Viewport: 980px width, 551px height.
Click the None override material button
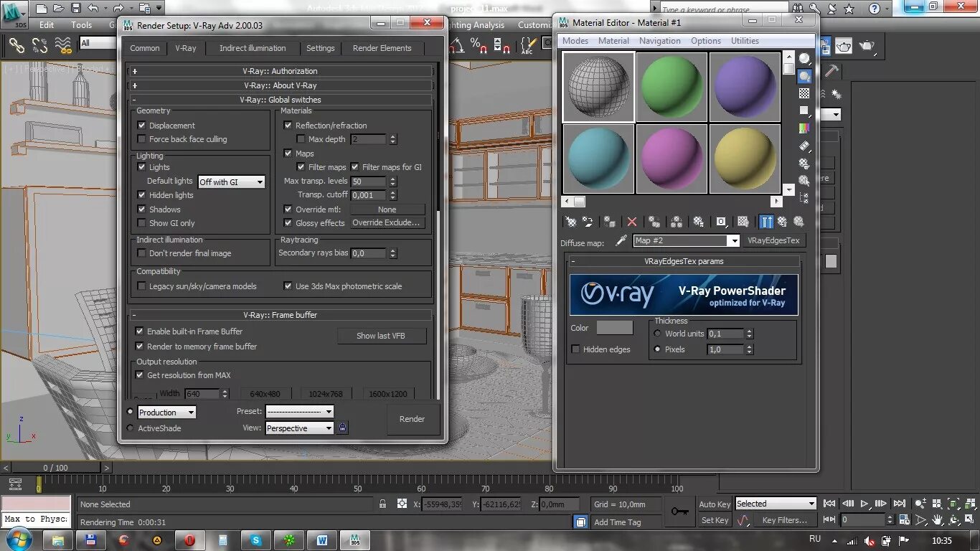[x=387, y=209]
